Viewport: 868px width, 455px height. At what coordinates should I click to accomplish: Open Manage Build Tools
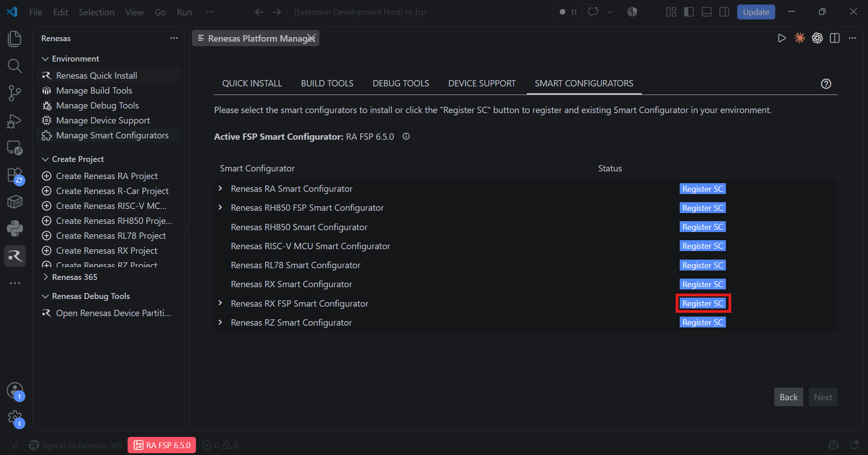click(x=108, y=90)
